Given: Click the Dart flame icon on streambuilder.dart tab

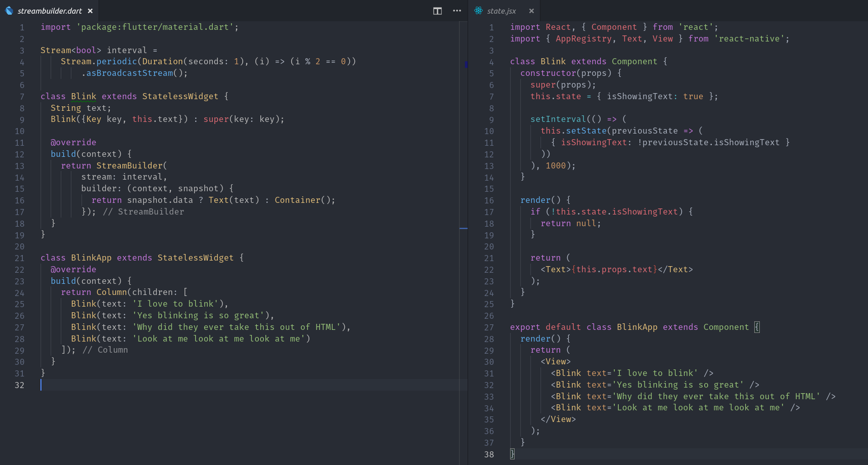Looking at the screenshot, I should [9, 10].
